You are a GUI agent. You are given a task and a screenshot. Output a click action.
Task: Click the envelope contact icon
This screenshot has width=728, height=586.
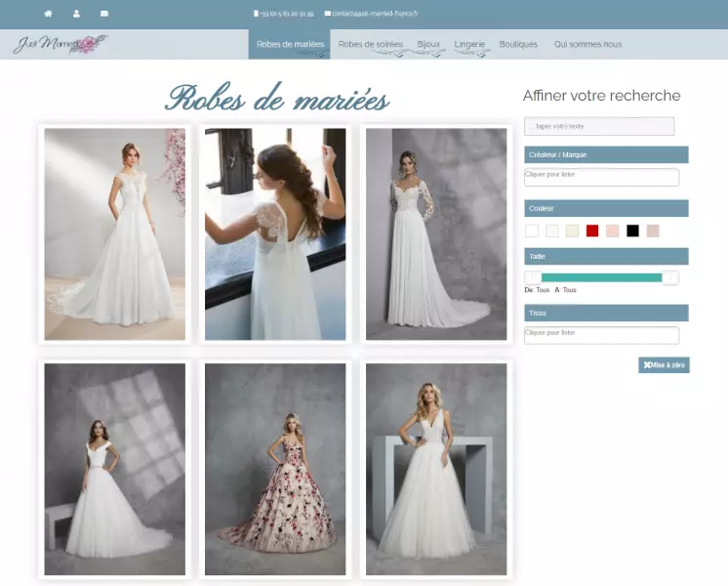coord(104,14)
